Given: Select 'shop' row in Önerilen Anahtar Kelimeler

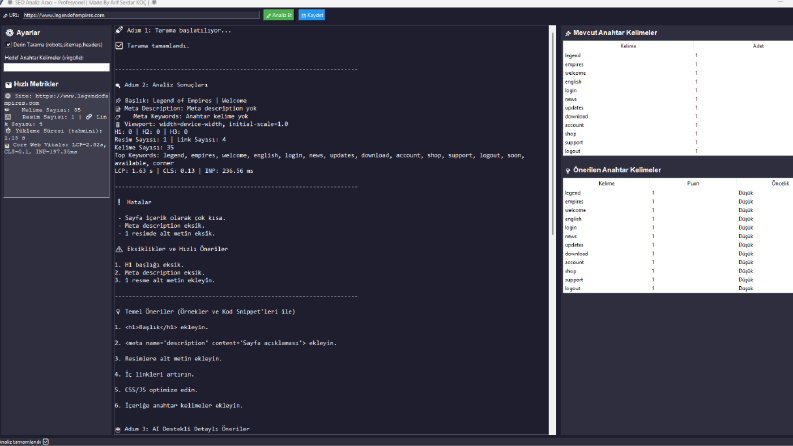Looking at the screenshot, I should [x=678, y=271].
